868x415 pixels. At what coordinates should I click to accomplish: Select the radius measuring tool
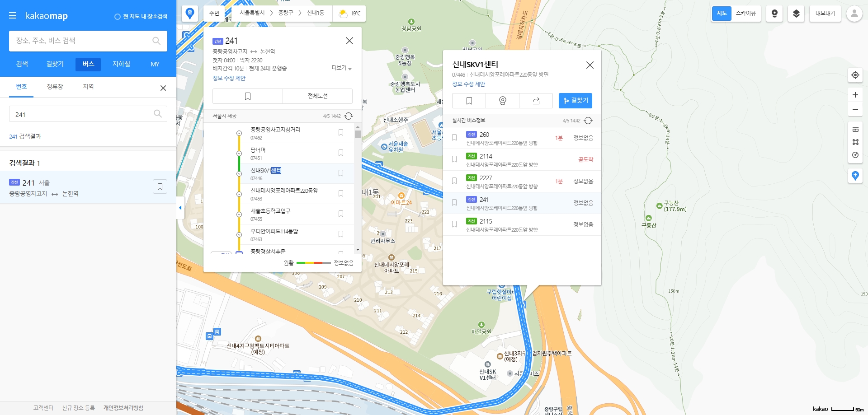click(x=855, y=155)
